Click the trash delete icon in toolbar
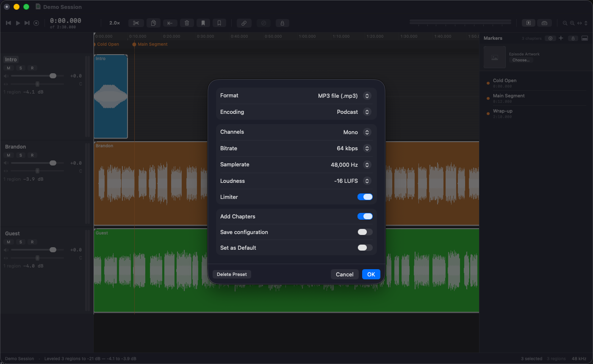The width and height of the screenshot is (593, 364). [187, 23]
